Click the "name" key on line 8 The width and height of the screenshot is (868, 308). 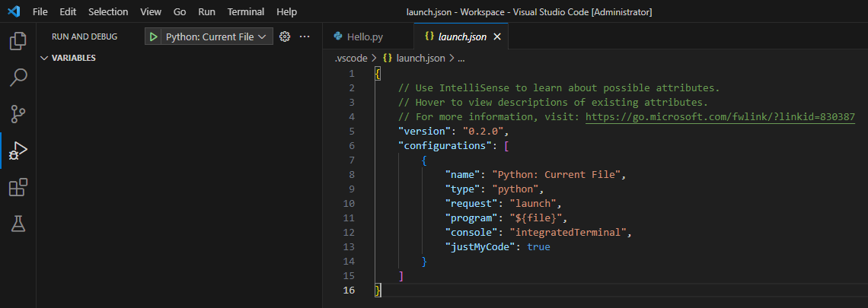[463, 175]
